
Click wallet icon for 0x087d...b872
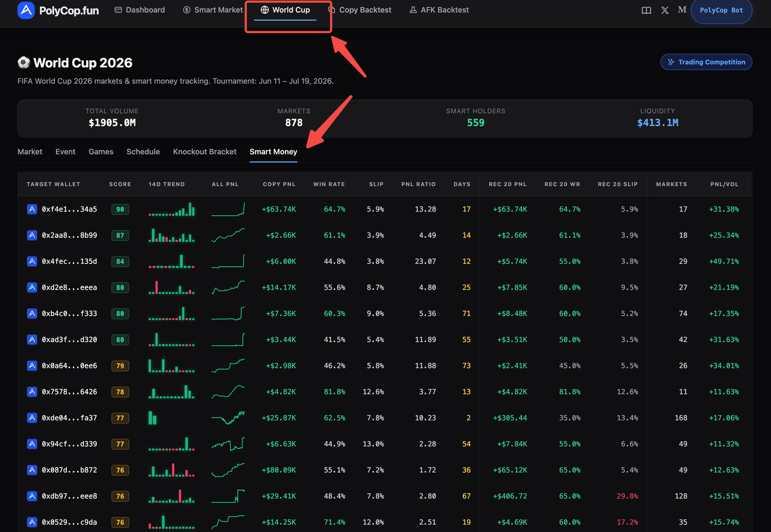point(32,470)
